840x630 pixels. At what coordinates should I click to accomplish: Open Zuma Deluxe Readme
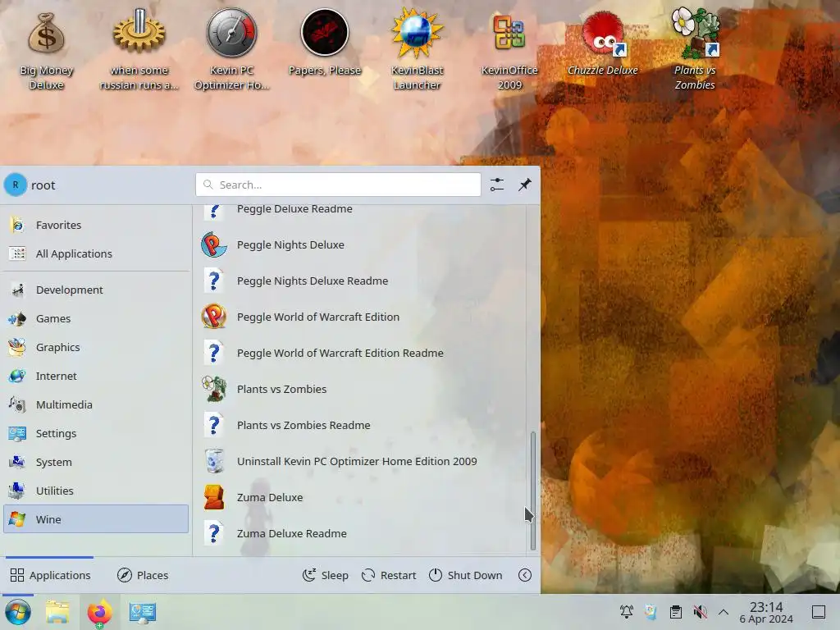359,533
